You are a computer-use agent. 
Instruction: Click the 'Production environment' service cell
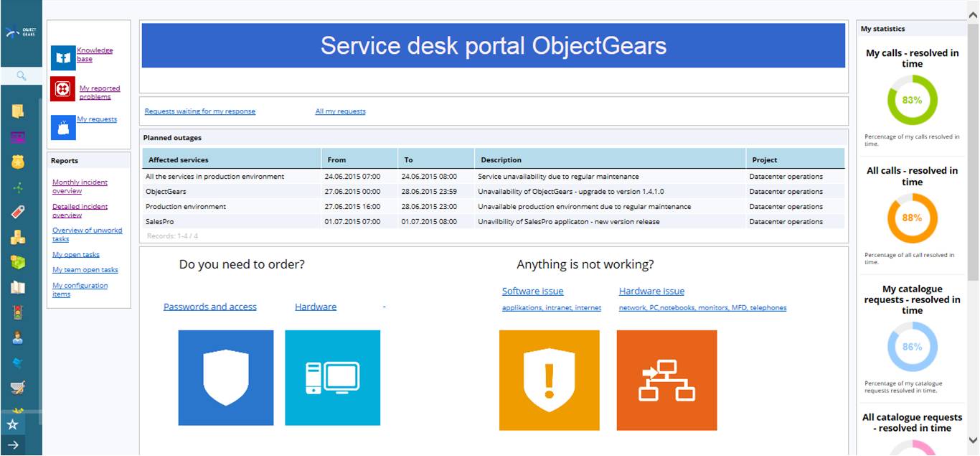point(186,207)
